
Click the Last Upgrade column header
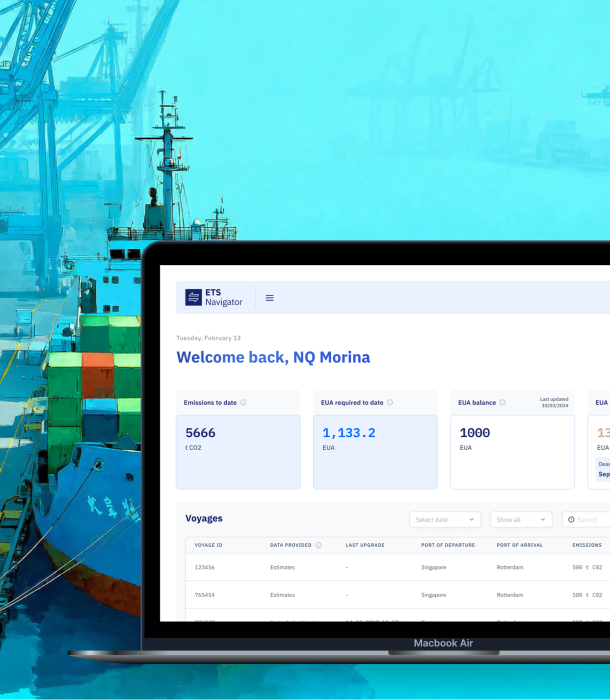365,545
